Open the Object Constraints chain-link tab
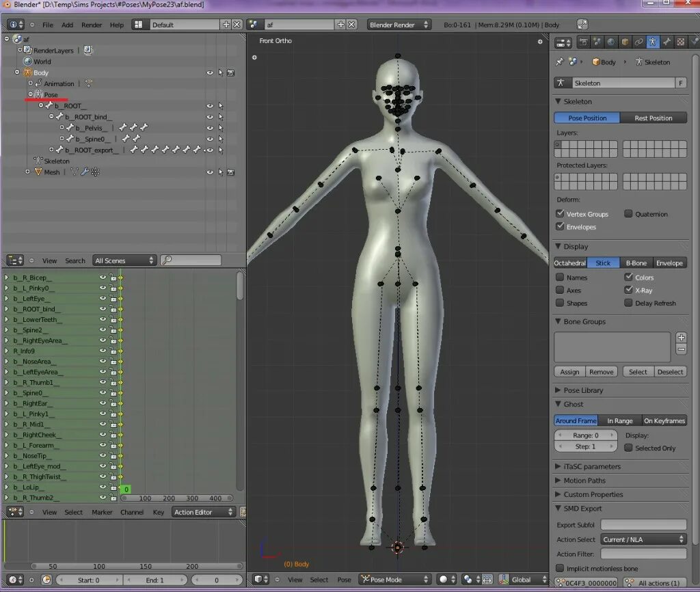The image size is (700, 592). click(x=639, y=42)
